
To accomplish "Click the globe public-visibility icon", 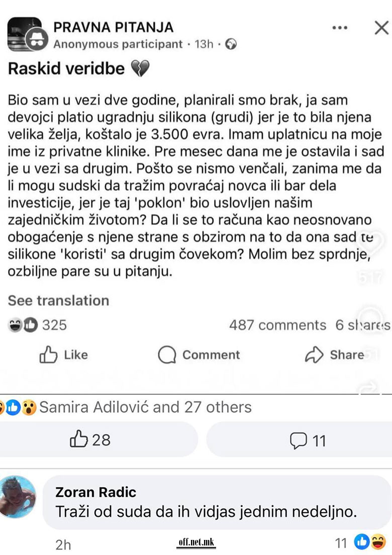I will pos(231,44).
